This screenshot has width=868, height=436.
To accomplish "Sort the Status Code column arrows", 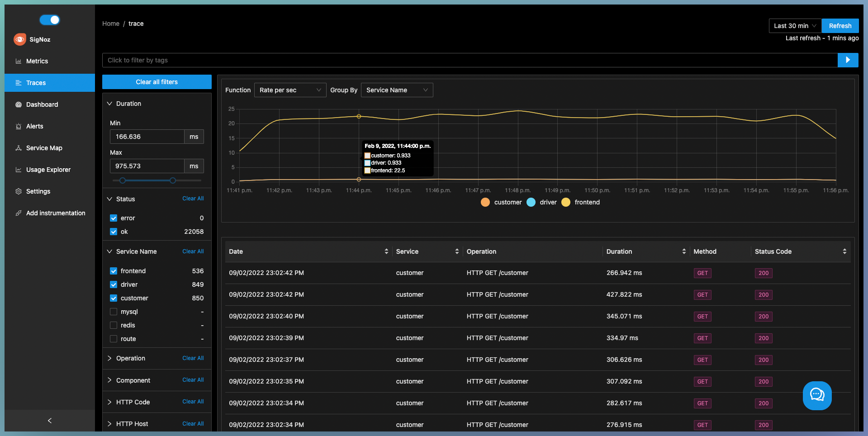I will [x=844, y=251].
